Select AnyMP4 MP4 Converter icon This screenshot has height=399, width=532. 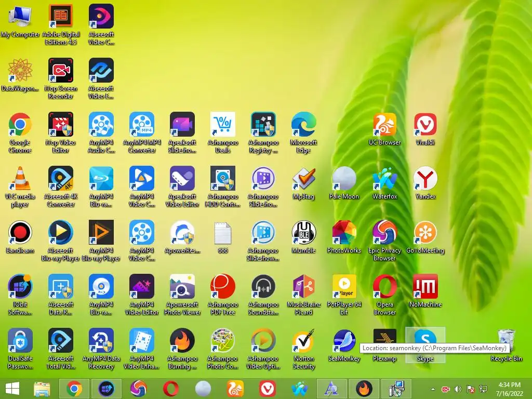(x=142, y=132)
